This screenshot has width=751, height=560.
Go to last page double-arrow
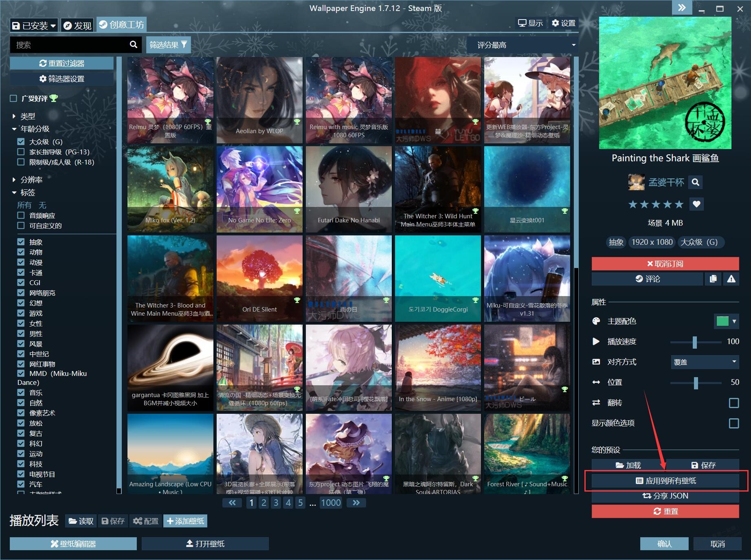click(x=356, y=503)
